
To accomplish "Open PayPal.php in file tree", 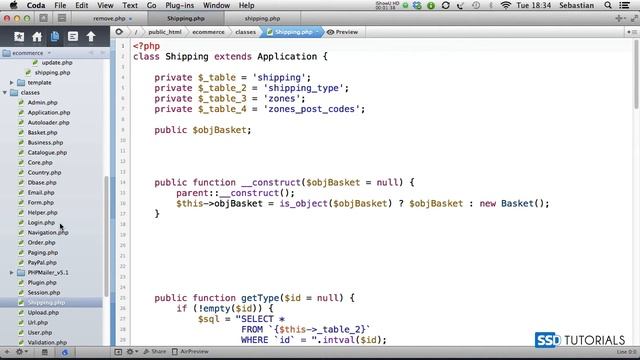I will 42,262.
